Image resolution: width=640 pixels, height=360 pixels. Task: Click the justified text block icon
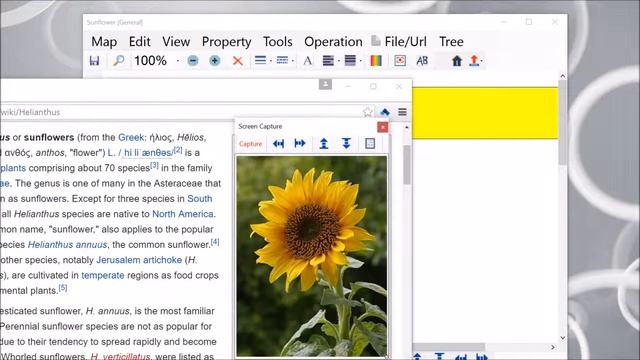point(350,60)
